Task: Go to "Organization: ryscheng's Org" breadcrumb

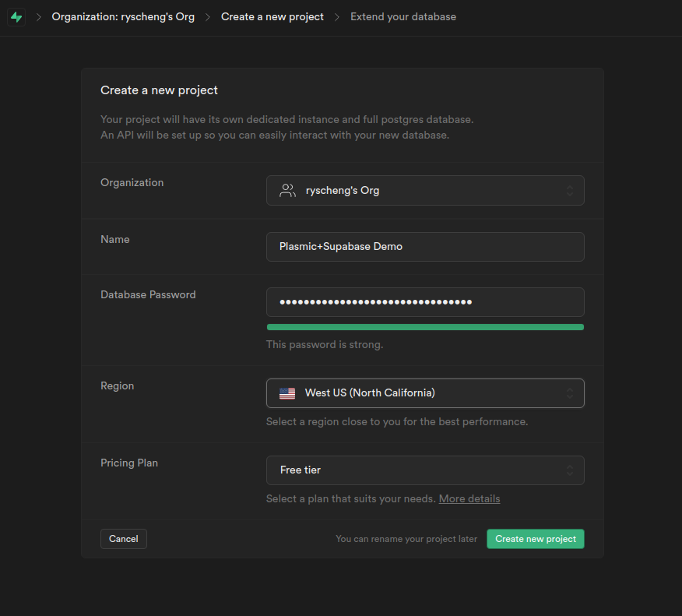Action: point(123,17)
